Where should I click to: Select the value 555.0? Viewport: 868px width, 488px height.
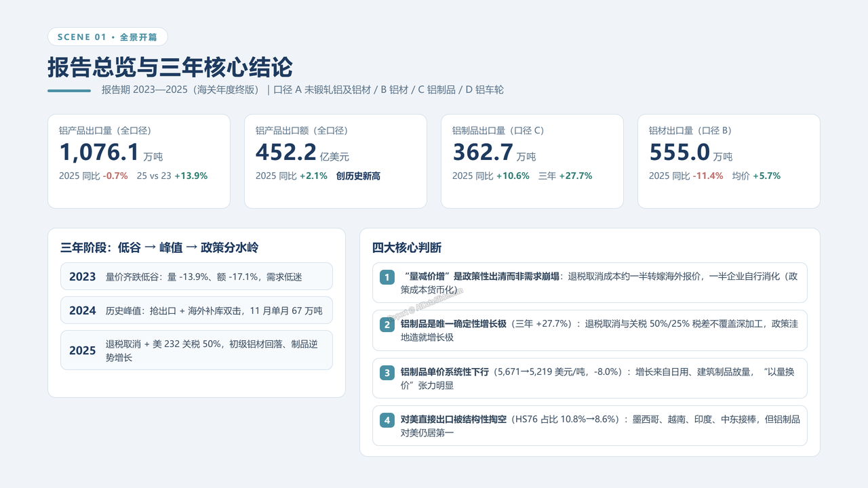tap(679, 152)
